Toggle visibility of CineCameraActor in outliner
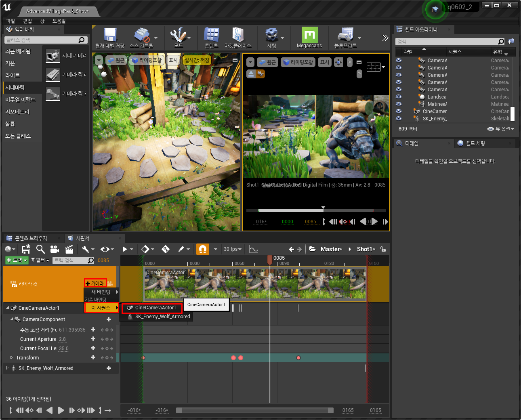This screenshot has width=521, height=420. click(399, 111)
